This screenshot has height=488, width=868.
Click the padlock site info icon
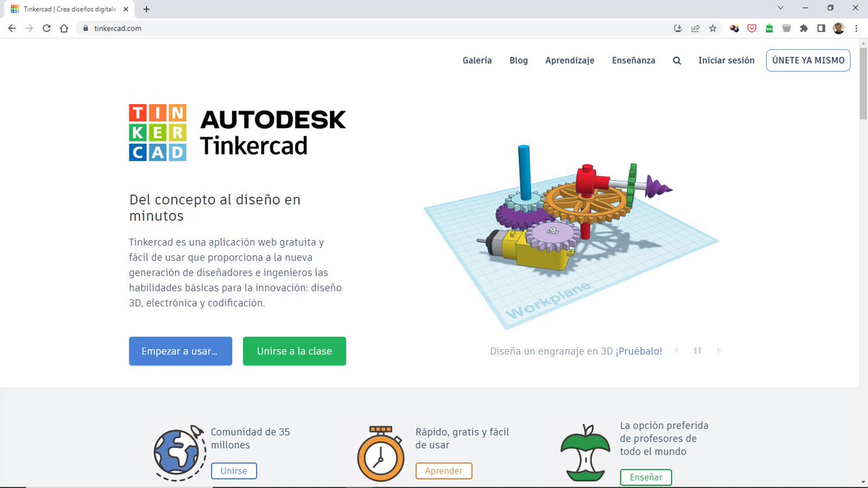point(85,28)
